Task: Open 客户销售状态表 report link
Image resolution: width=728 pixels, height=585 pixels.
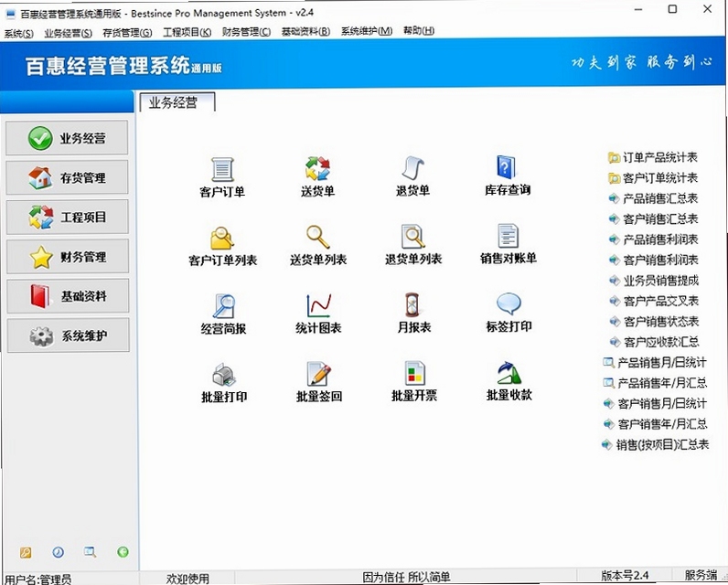Action: (654, 322)
